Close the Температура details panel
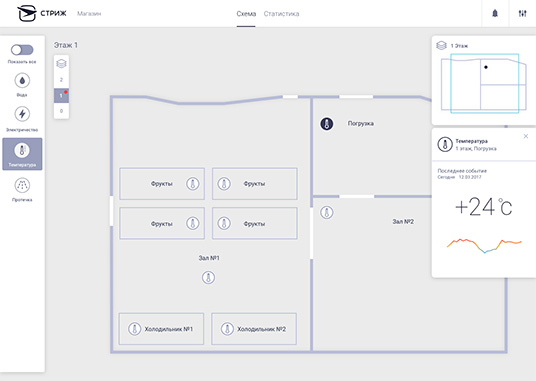Viewport: 536px width, 381px height. pos(526,136)
